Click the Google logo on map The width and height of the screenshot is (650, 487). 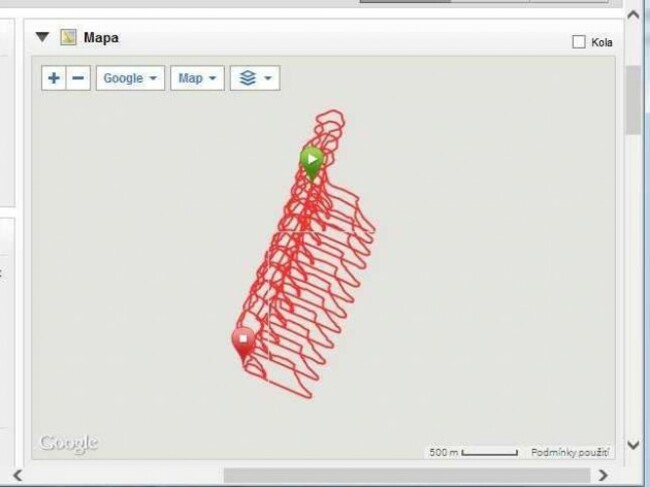click(x=69, y=444)
